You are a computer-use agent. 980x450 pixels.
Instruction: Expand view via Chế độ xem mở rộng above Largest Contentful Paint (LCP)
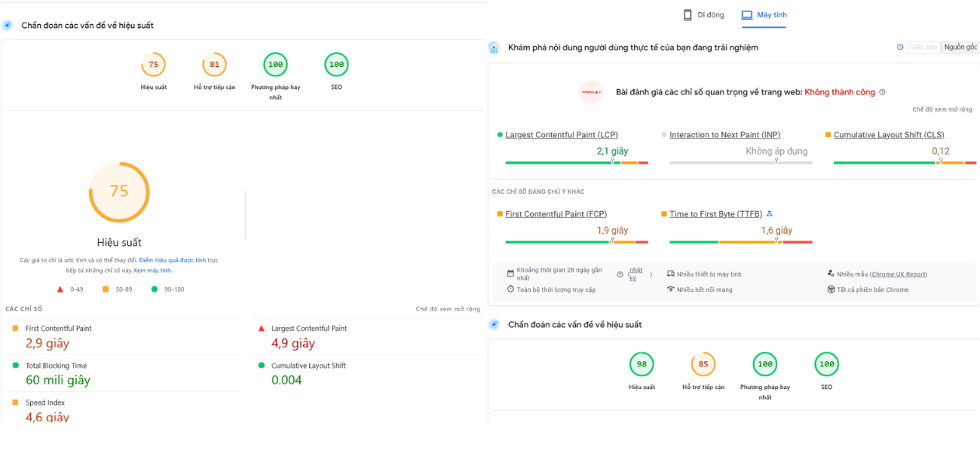(942, 109)
